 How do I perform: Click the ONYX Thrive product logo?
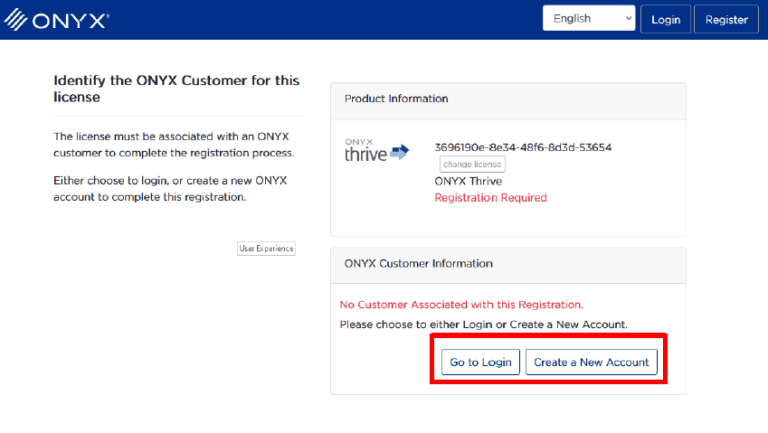(366, 152)
